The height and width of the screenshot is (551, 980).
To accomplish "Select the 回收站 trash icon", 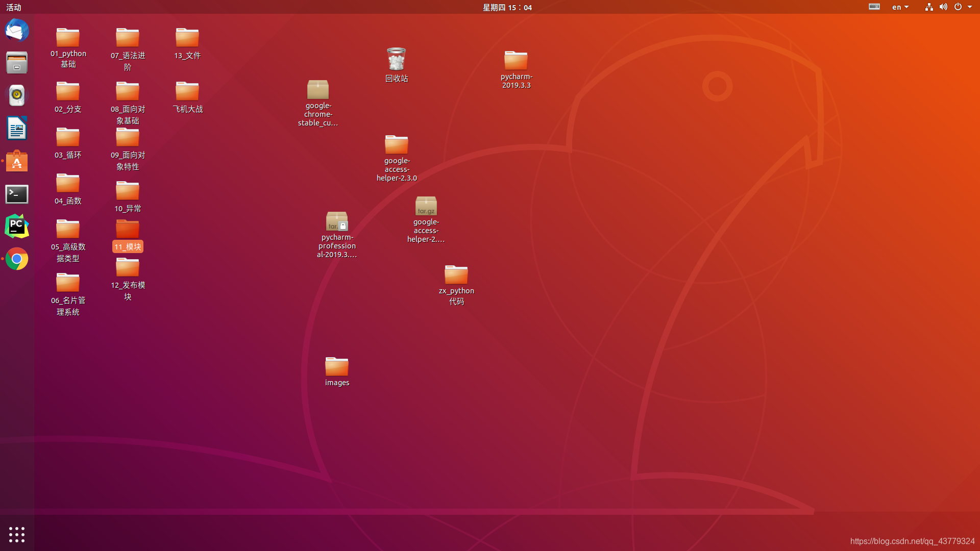I will tap(397, 65).
